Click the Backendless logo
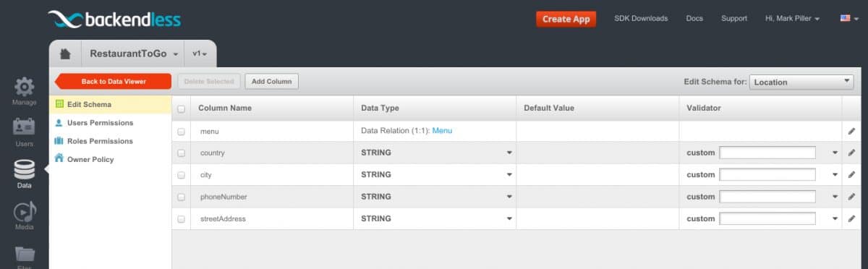The image size is (868, 269). click(x=114, y=19)
